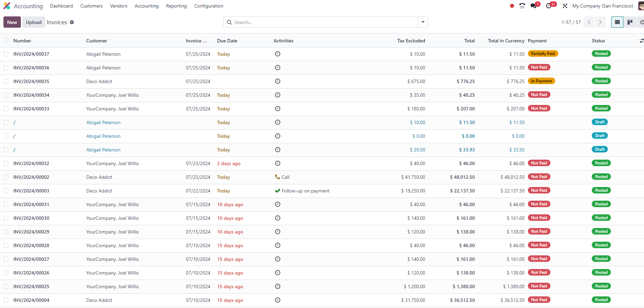Screen dimensions: 644x308
Task: Select the checkbox for INV/2024/00035
Action: pos(6,81)
